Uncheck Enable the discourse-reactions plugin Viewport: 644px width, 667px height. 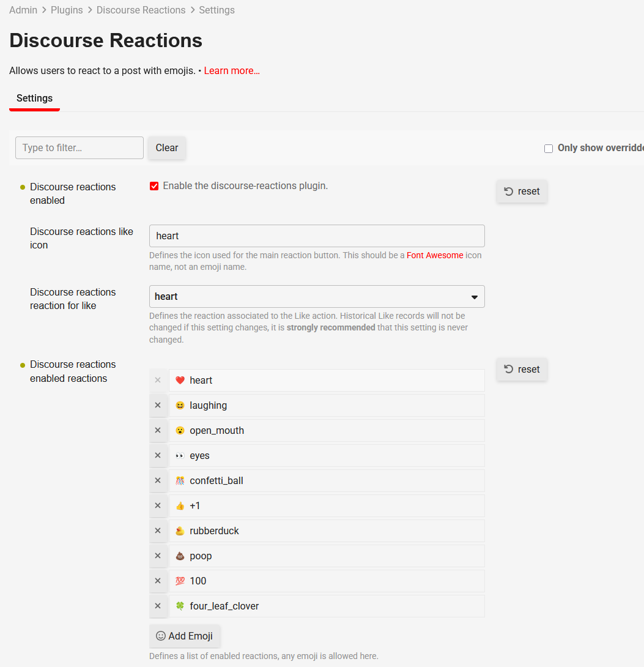(154, 186)
